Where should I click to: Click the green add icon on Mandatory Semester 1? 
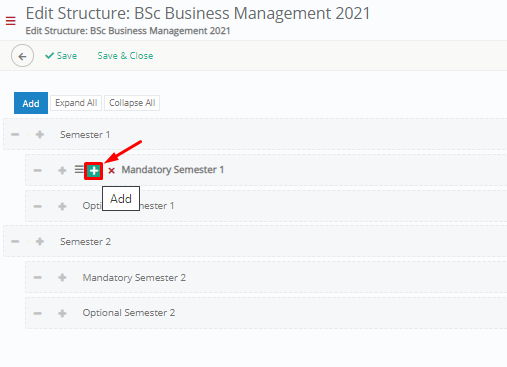coord(94,171)
